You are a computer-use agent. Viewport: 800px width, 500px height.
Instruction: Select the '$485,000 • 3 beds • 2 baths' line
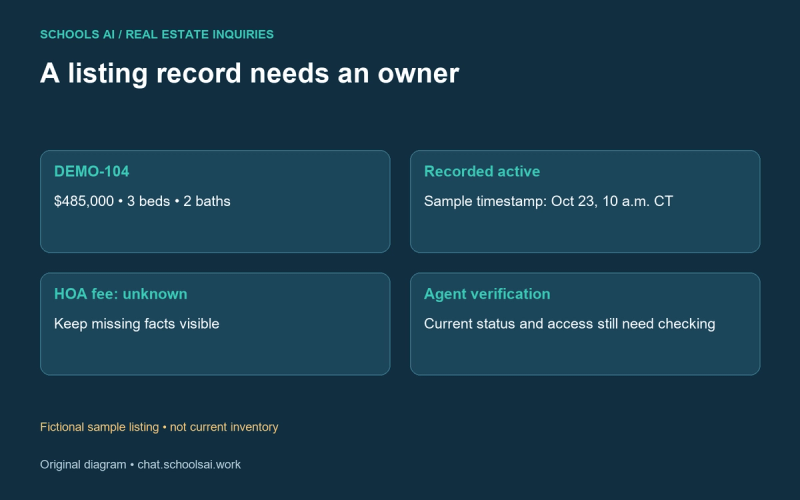(x=142, y=201)
